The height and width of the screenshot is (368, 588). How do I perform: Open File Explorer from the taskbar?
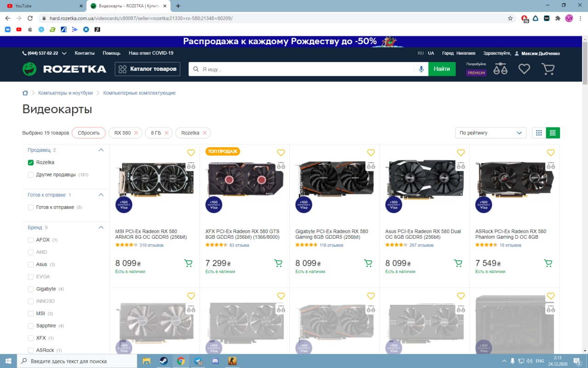[x=146, y=361]
